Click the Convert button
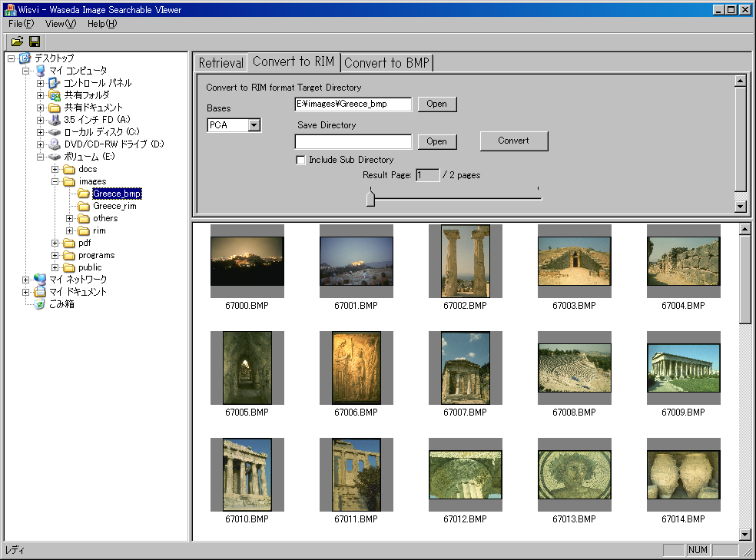 coord(514,141)
